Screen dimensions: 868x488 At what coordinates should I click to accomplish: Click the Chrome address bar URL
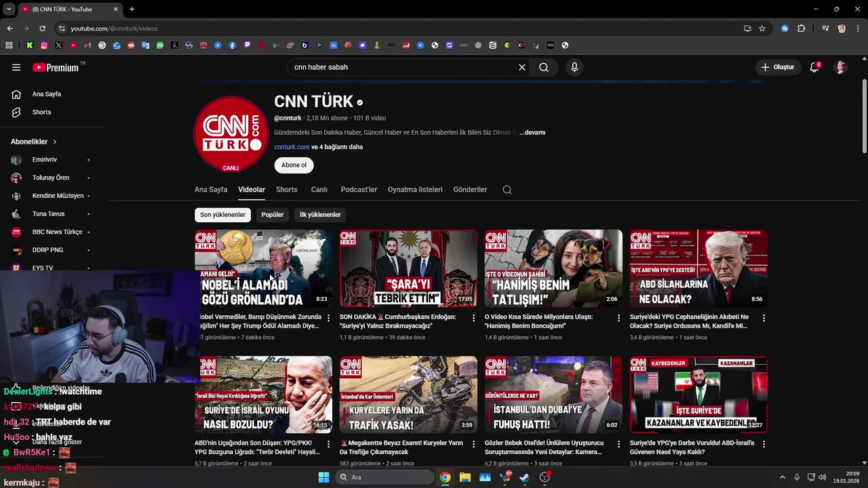point(114,28)
